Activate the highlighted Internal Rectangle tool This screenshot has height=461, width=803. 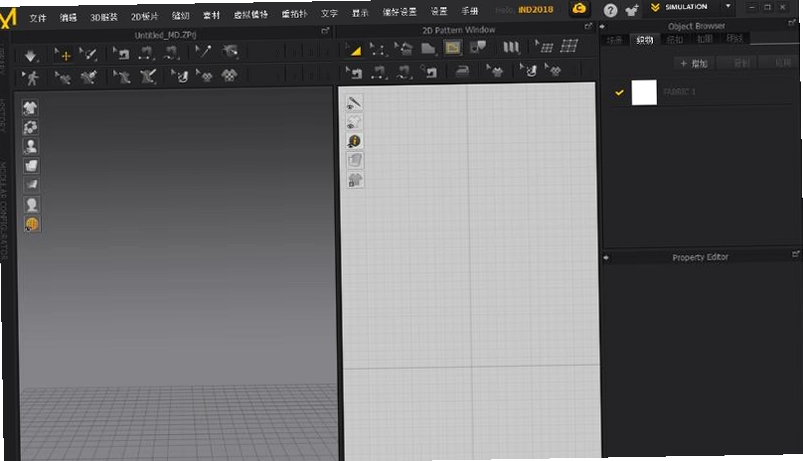453,48
